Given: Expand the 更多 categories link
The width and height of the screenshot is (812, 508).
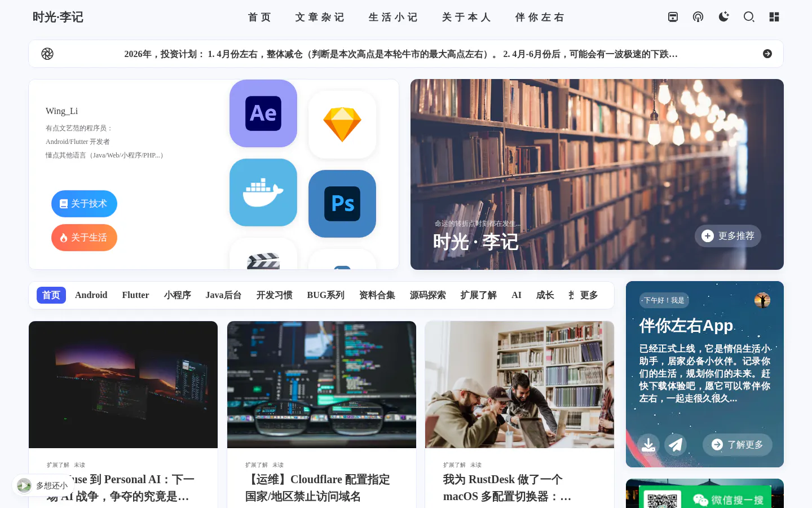Looking at the screenshot, I should click(589, 295).
